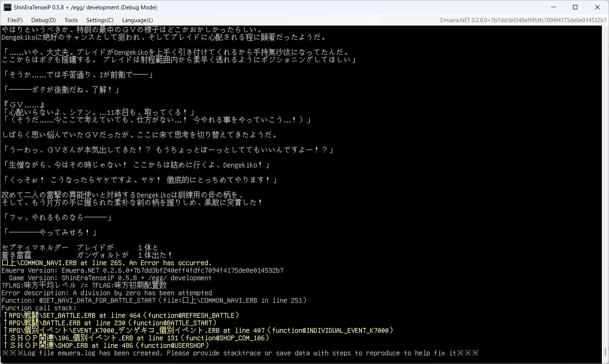Click the line starting 'やはりというべきか'
This screenshot has width=609, height=364.
coord(132,30)
